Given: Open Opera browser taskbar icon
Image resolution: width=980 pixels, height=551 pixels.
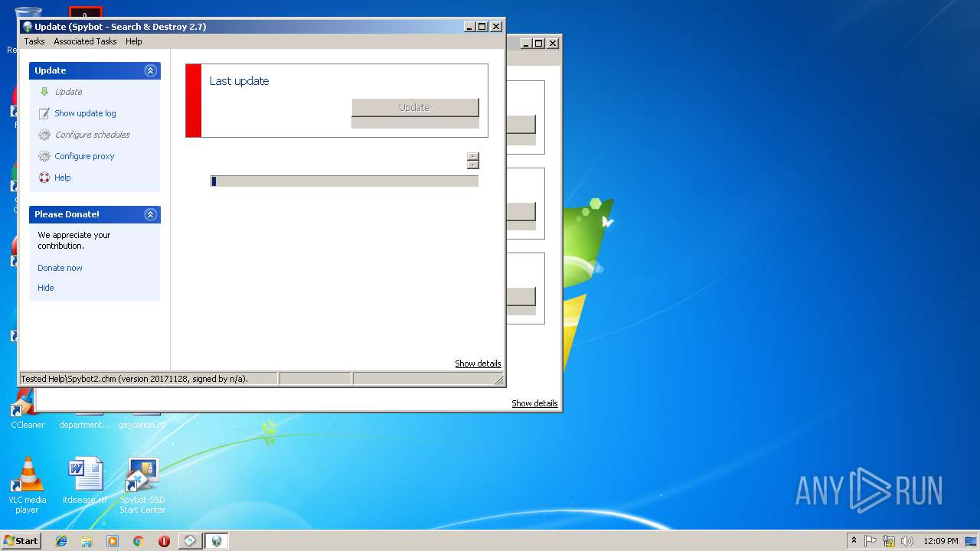Looking at the screenshot, I should (x=164, y=541).
